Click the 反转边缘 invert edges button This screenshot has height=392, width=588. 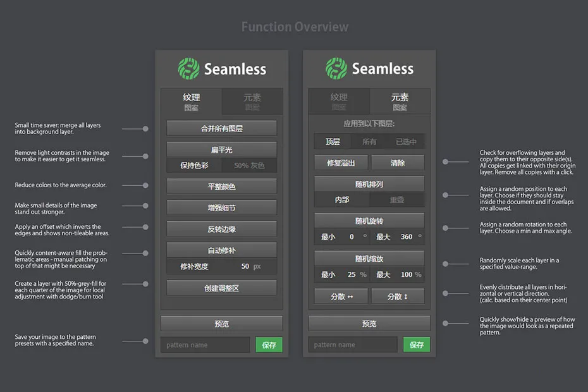pyautogui.click(x=222, y=229)
